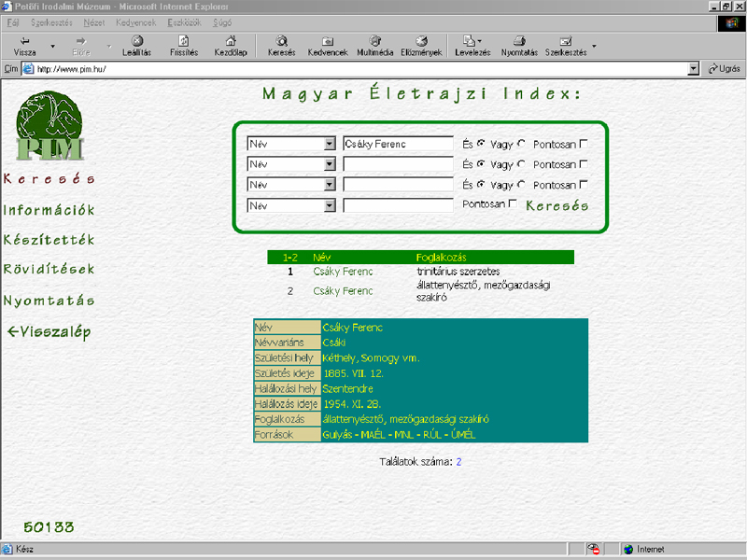Open the Vissza history dropdown arrow
Image resolution: width=747 pixels, height=560 pixels.
point(53,46)
